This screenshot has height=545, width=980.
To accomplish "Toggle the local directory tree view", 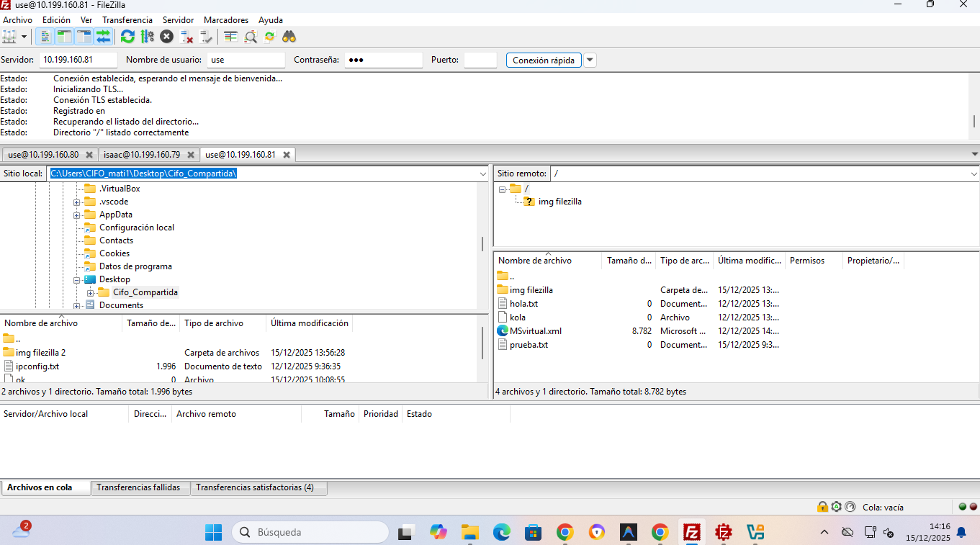I will [x=64, y=37].
